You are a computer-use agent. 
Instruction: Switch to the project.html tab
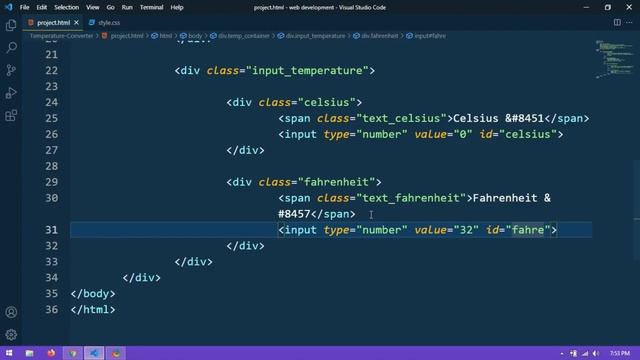[x=53, y=22]
